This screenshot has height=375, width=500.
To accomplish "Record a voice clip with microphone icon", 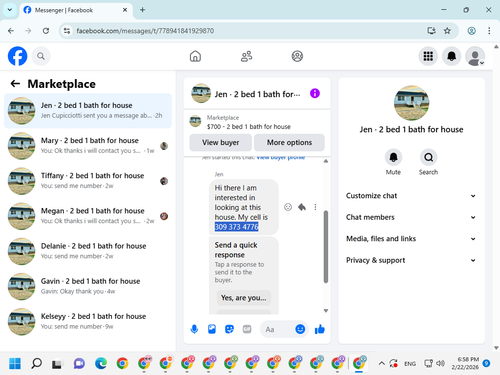I will coord(194,329).
